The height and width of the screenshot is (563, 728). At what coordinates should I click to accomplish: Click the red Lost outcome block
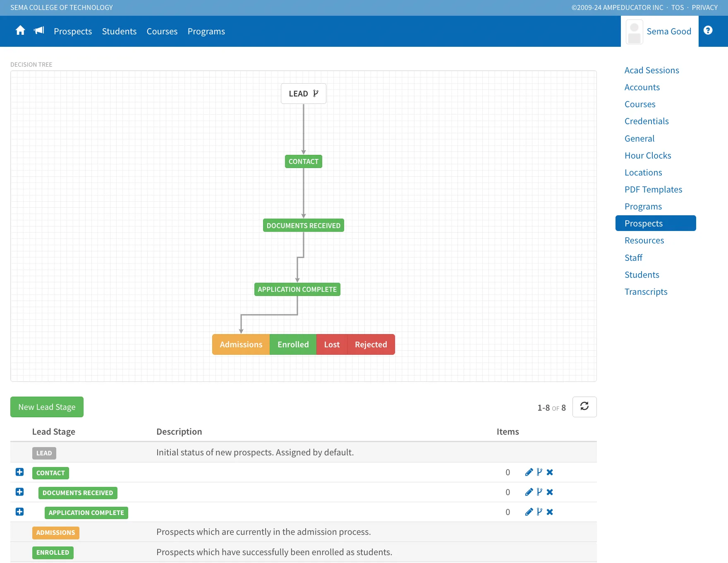click(332, 344)
